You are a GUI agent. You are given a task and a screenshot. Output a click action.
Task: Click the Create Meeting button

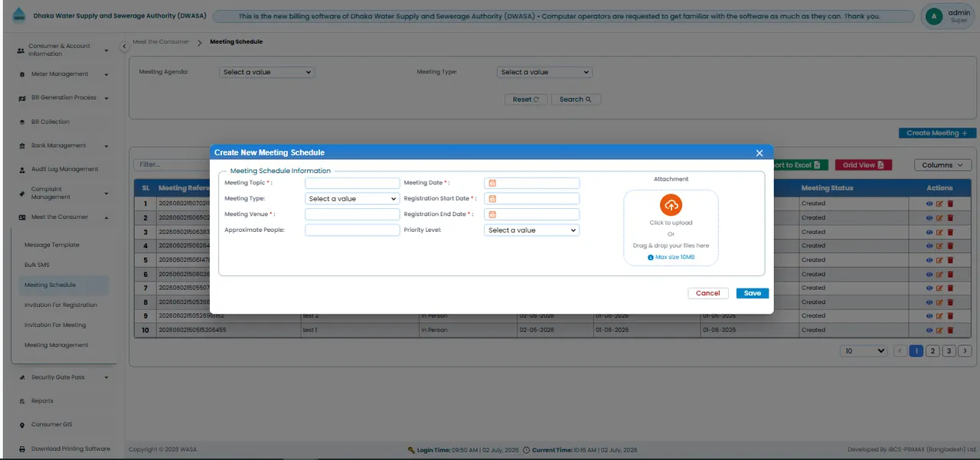pyautogui.click(x=937, y=133)
